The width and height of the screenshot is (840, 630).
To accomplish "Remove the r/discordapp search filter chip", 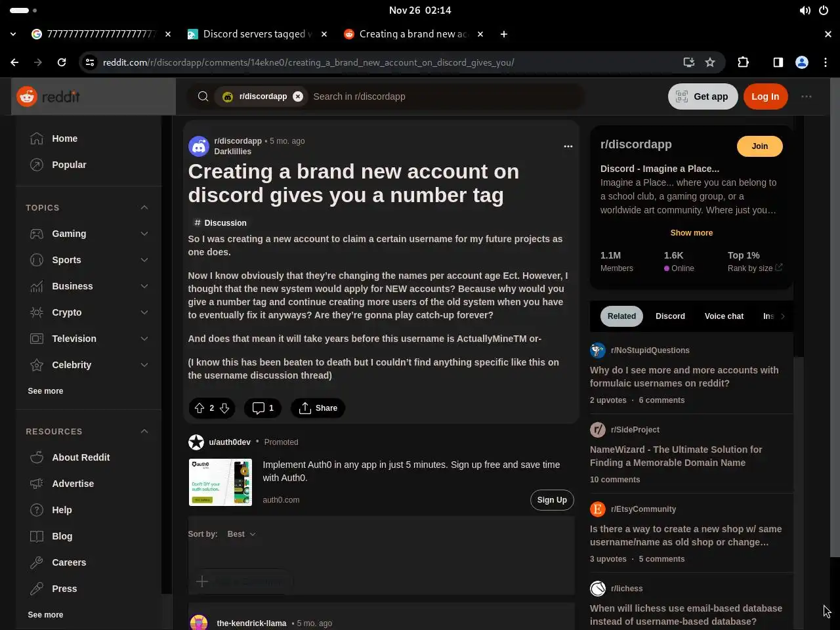I will 298,96.
